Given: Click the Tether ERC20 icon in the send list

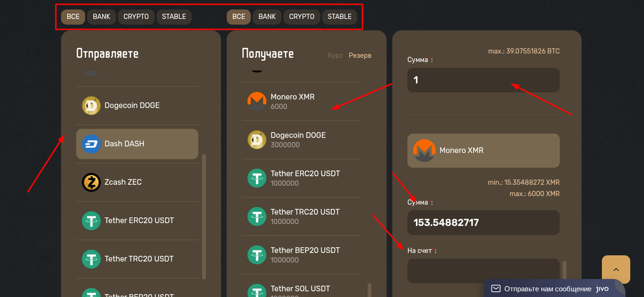Looking at the screenshot, I should coord(91,221).
